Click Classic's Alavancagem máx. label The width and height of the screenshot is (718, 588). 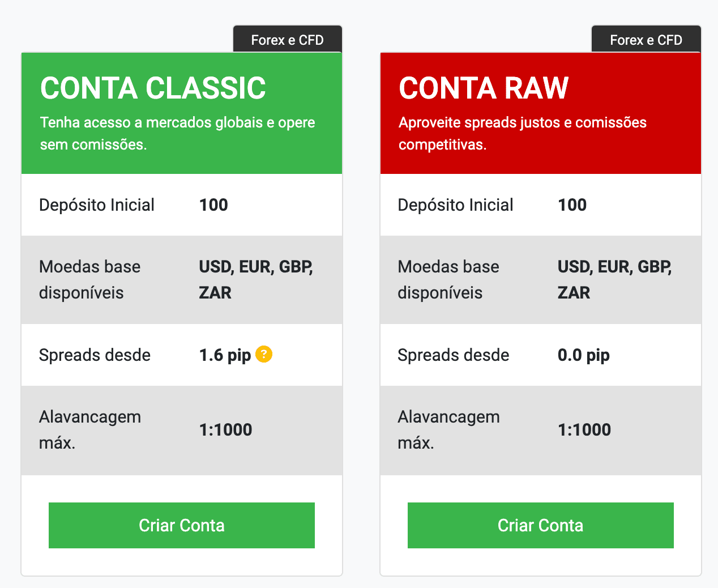pyautogui.click(x=90, y=429)
